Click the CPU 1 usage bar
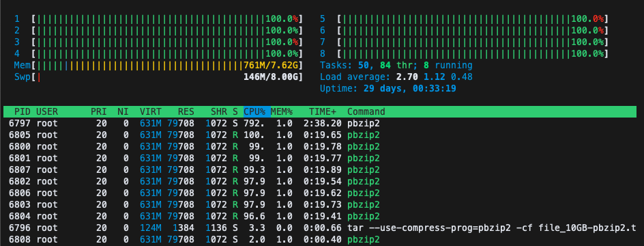The width and height of the screenshot is (644, 246). 167,19
